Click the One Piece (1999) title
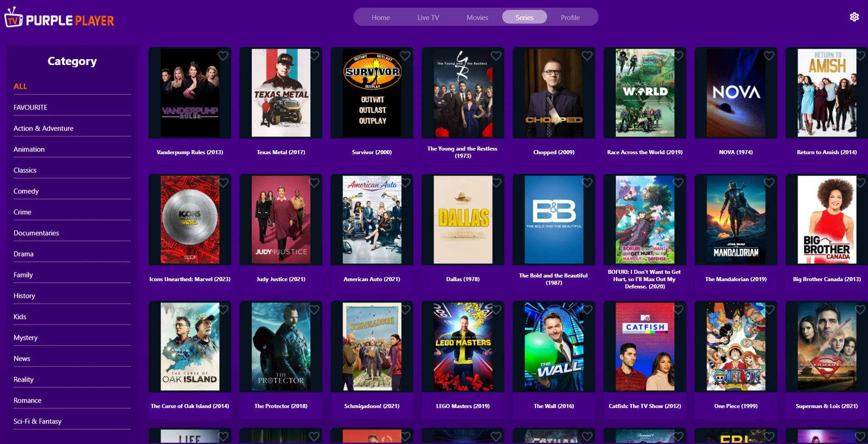This screenshot has height=444, width=868. coord(736,406)
